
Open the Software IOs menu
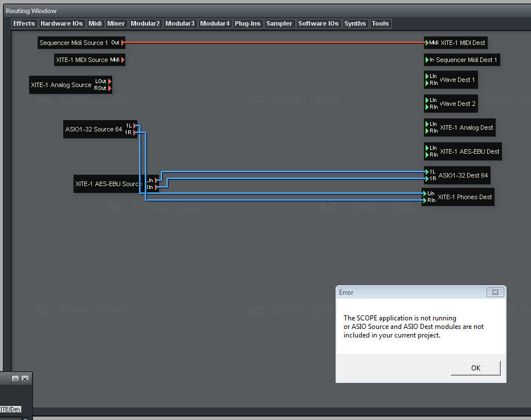[318, 24]
